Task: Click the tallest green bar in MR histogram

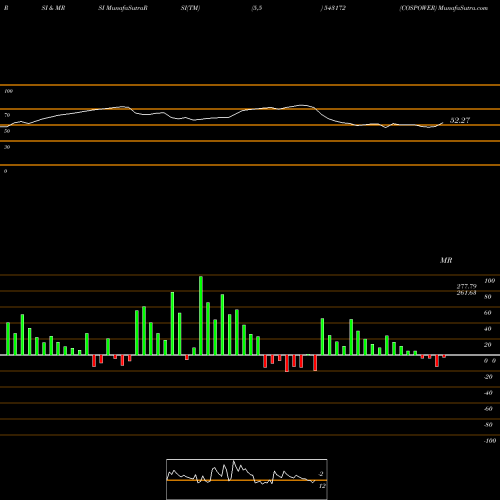Action: point(201,315)
